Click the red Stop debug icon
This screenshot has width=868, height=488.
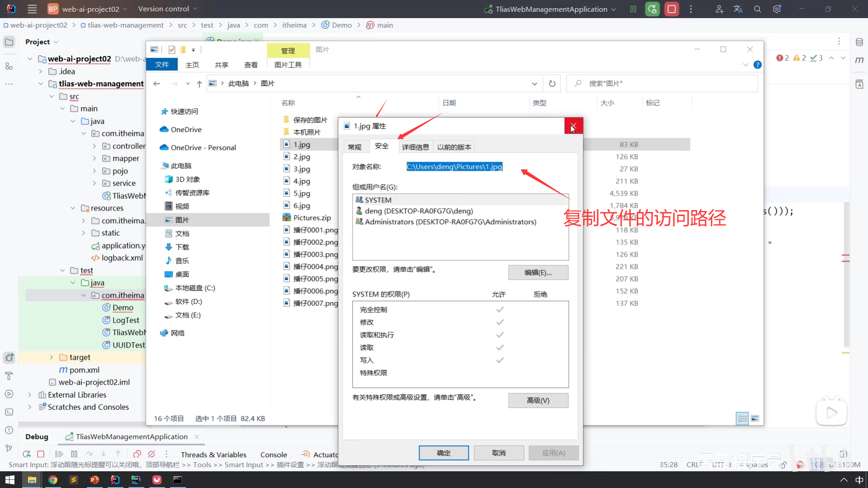(41, 454)
